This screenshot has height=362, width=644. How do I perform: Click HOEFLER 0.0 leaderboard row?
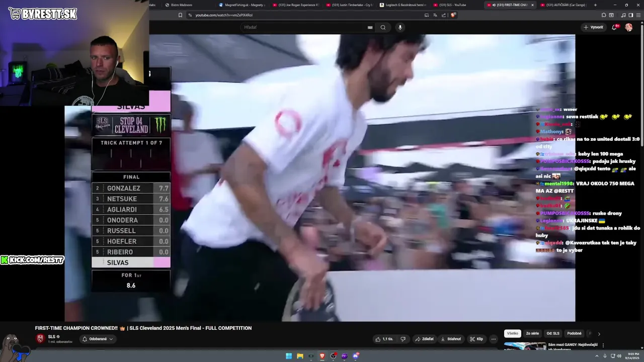(x=131, y=241)
